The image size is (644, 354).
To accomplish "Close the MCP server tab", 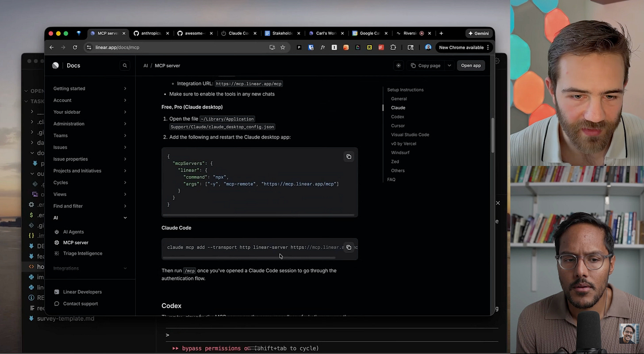I will tap(124, 33).
